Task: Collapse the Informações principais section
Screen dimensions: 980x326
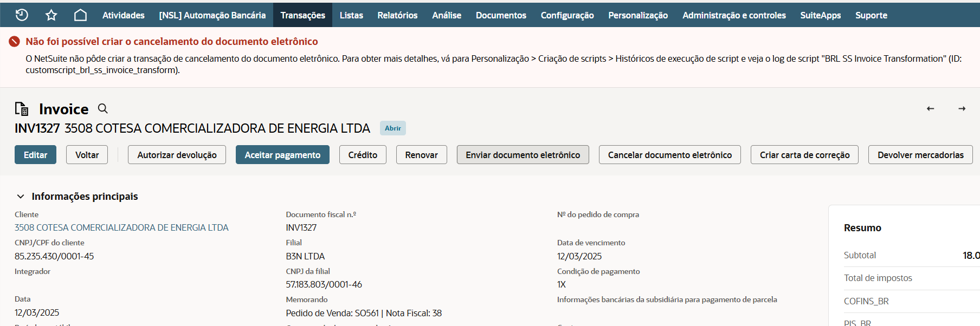Action: click(21, 197)
